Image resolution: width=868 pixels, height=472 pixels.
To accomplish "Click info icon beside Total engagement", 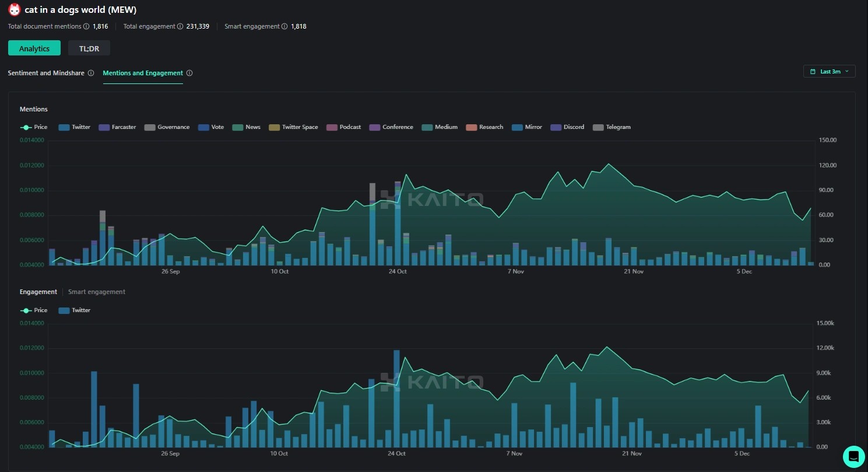I will pyautogui.click(x=180, y=26).
